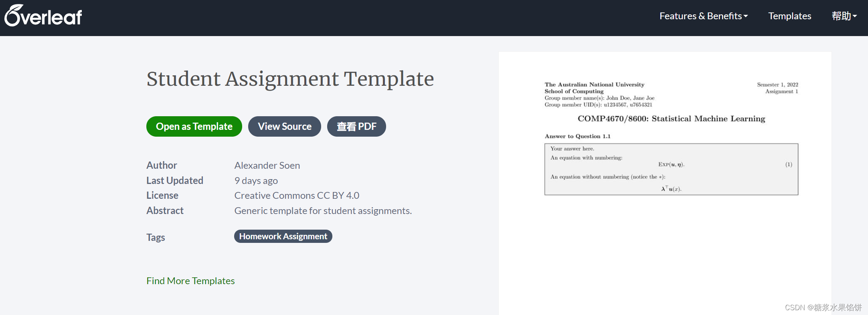The image size is (868, 315).
Task: Click the abstract text 'Generic template for student assignments.'
Action: [323, 210]
